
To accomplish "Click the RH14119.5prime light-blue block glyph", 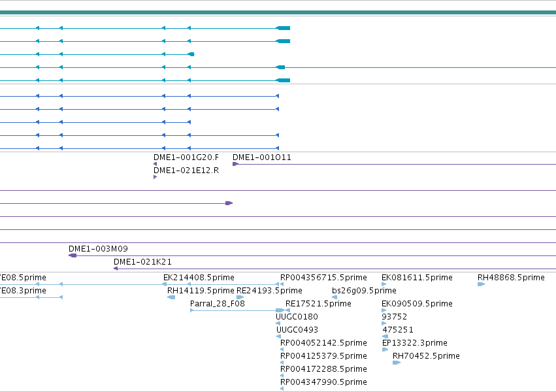I will point(171,297).
